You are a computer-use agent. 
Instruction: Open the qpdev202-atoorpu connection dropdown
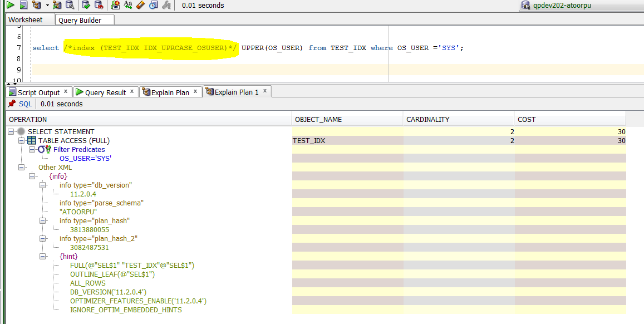coord(581,6)
